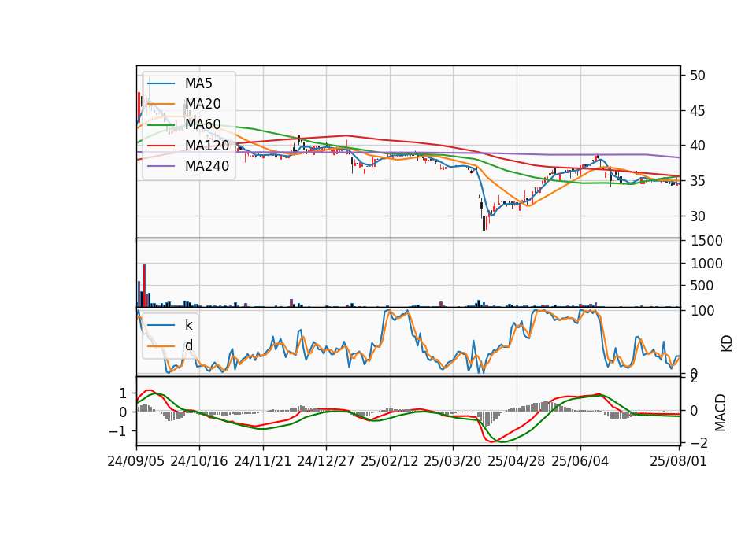
Task: Click the MA60 legend label
Action: pyautogui.click(x=202, y=124)
